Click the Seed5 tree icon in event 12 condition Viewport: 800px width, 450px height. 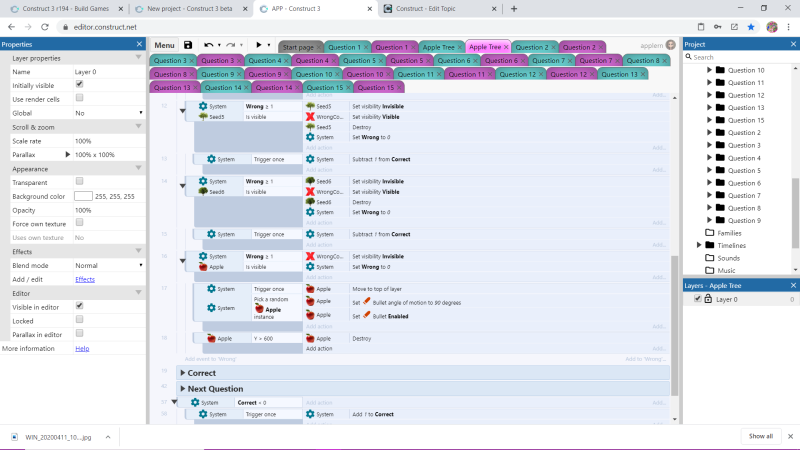click(203, 117)
